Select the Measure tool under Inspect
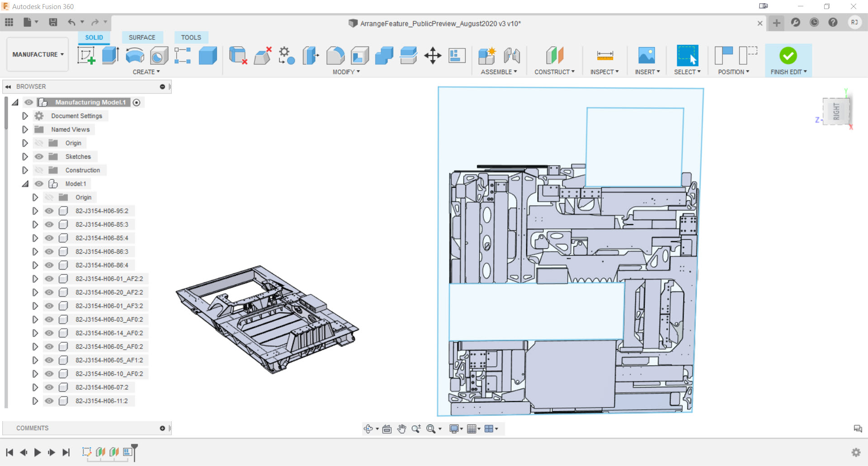 click(604, 56)
